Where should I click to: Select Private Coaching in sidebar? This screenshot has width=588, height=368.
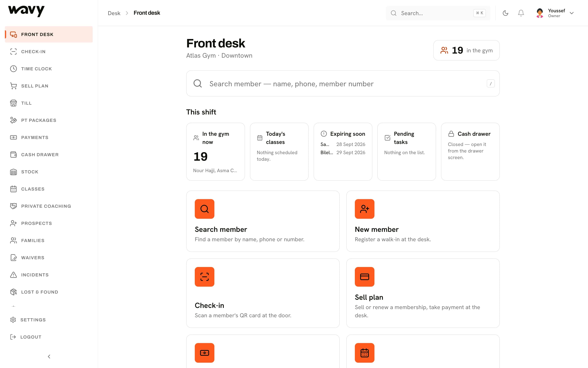click(49, 206)
